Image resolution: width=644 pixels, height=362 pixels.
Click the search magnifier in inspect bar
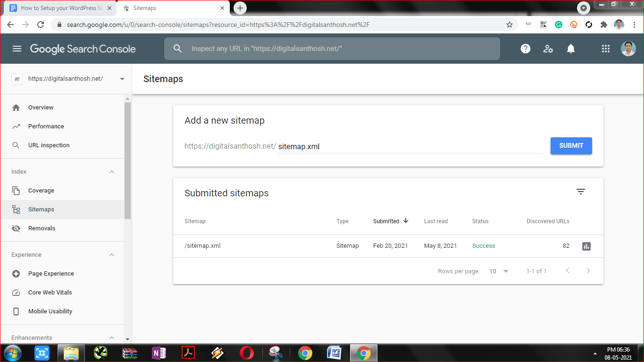177,49
